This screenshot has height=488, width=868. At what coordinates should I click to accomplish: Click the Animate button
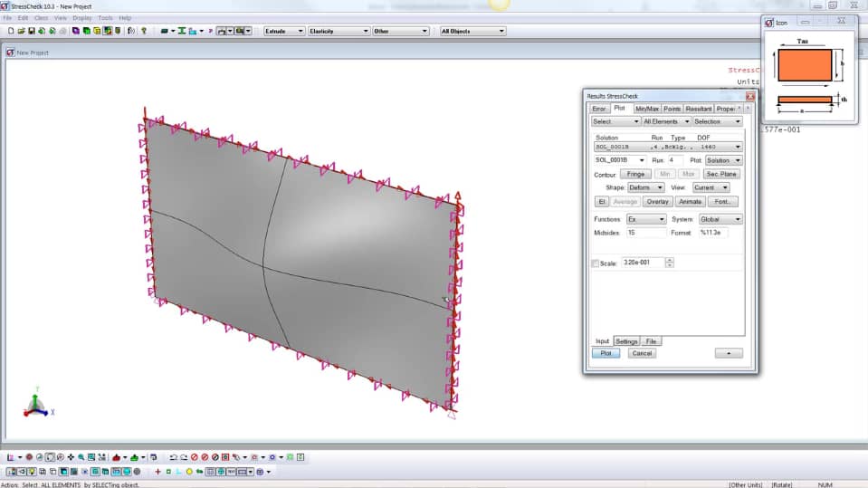(691, 202)
